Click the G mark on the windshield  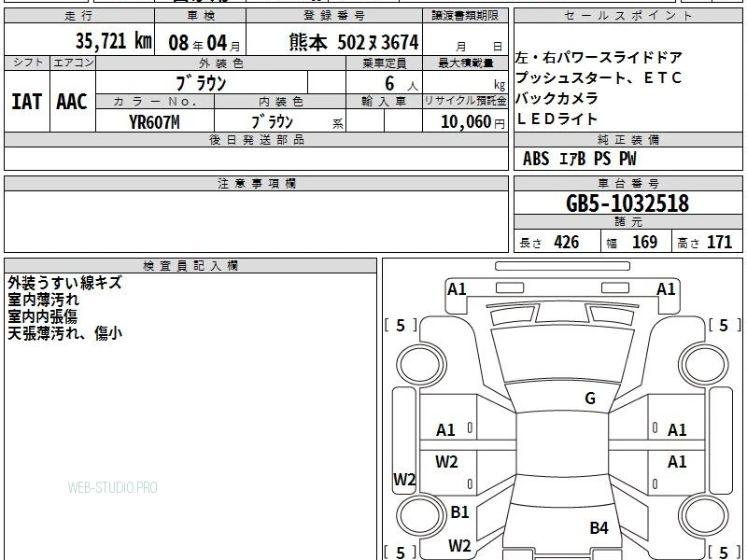(590, 399)
